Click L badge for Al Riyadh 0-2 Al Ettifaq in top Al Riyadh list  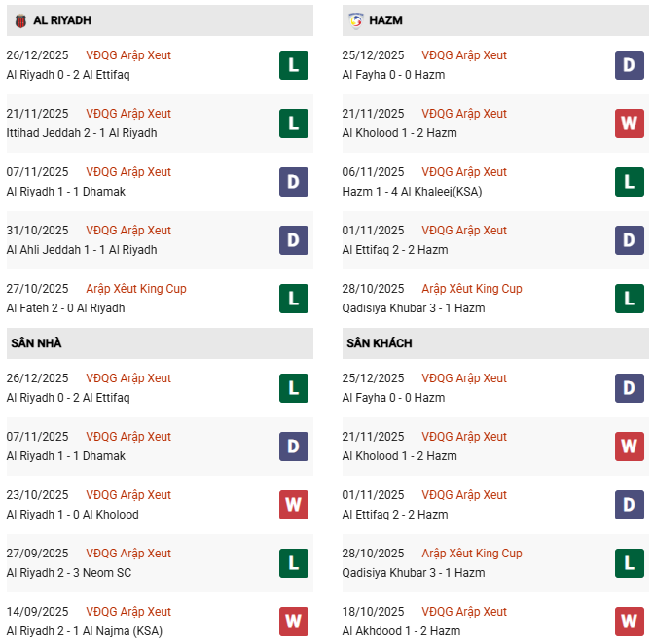(x=293, y=65)
